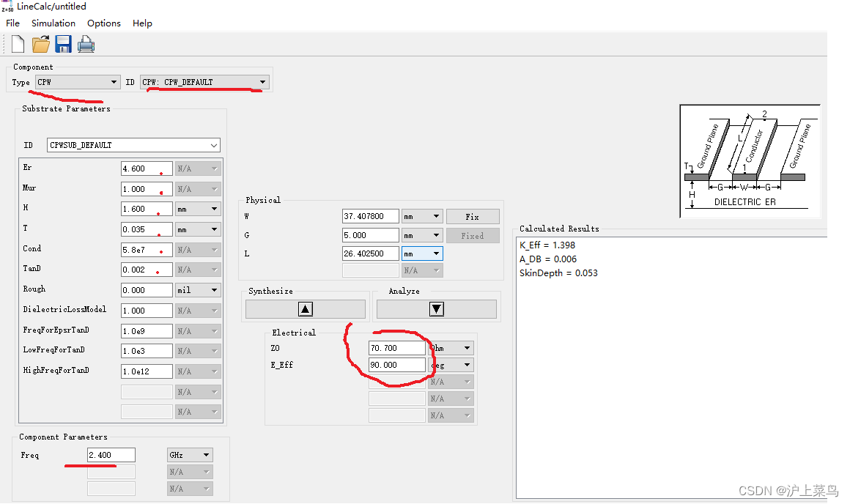
Task: Click the A_DB = 0.006 result
Action: click(x=548, y=259)
